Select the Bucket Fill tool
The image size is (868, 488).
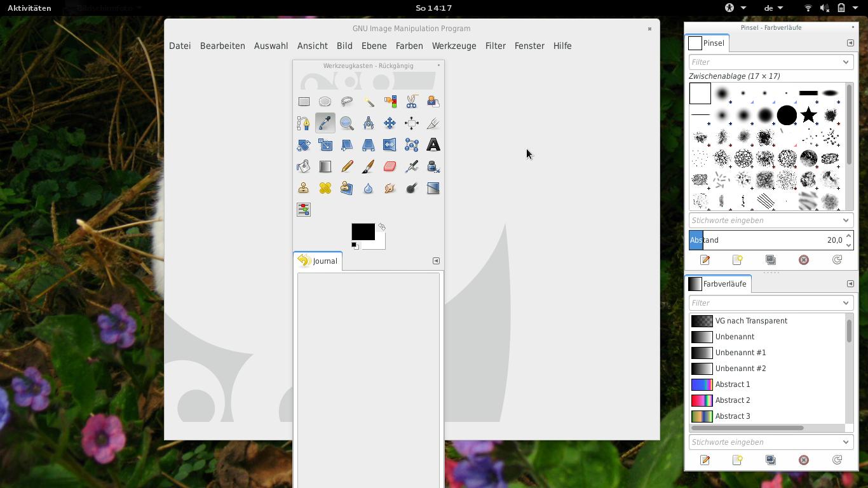[x=304, y=166]
